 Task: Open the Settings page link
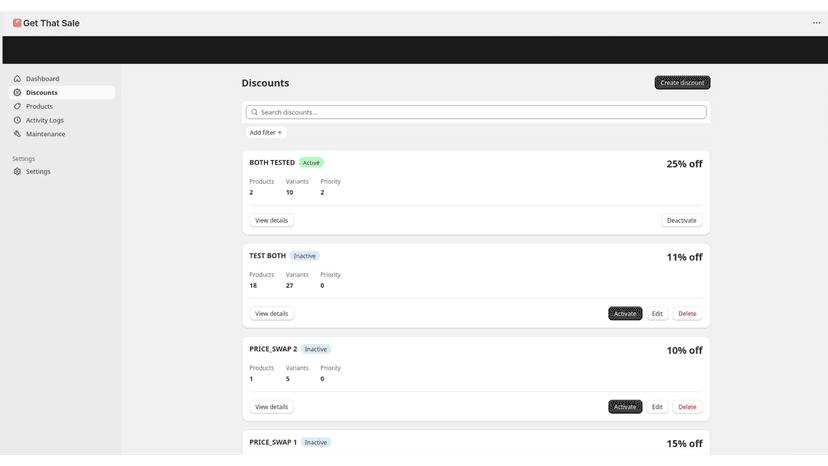pyautogui.click(x=61, y=171)
